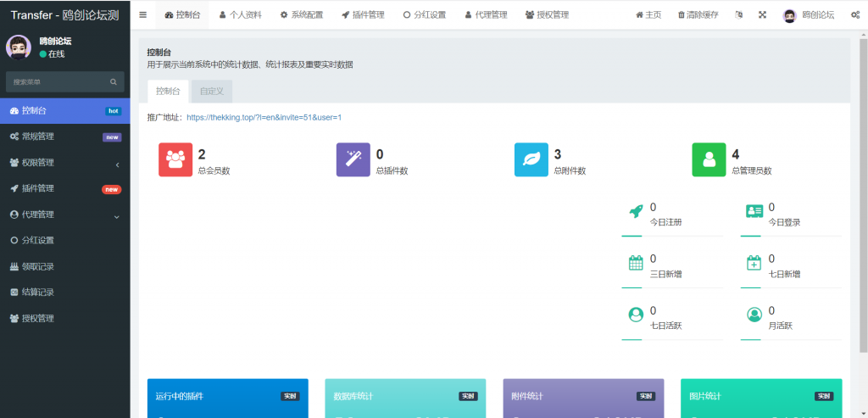This screenshot has width=868, height=418.
Task: Click the green 总管理员数 user icon
Action: 709,159
